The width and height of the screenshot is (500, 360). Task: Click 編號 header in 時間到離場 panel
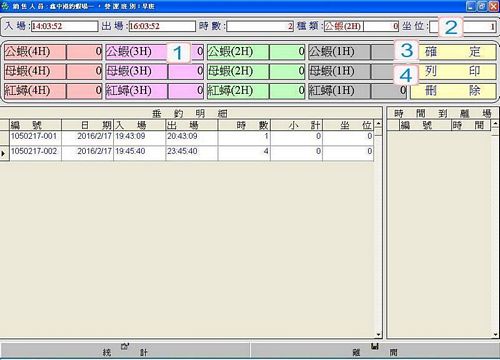pos(425,125)
